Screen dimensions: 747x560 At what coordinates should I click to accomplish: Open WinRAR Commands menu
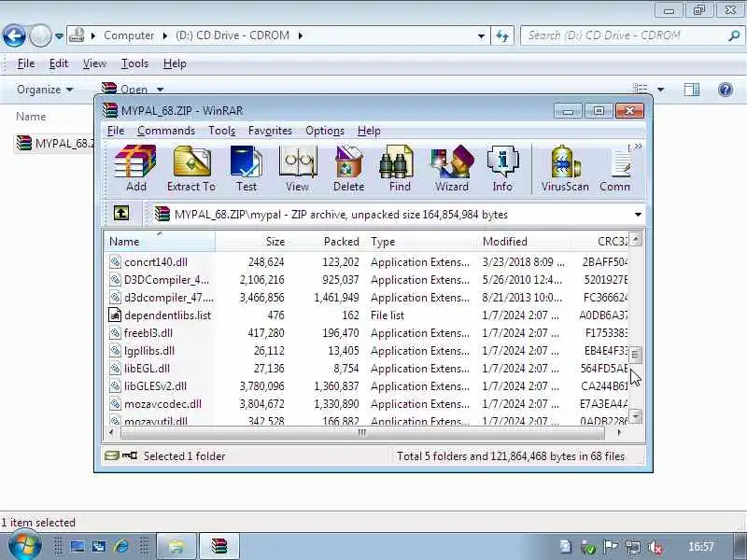[166, 131]
